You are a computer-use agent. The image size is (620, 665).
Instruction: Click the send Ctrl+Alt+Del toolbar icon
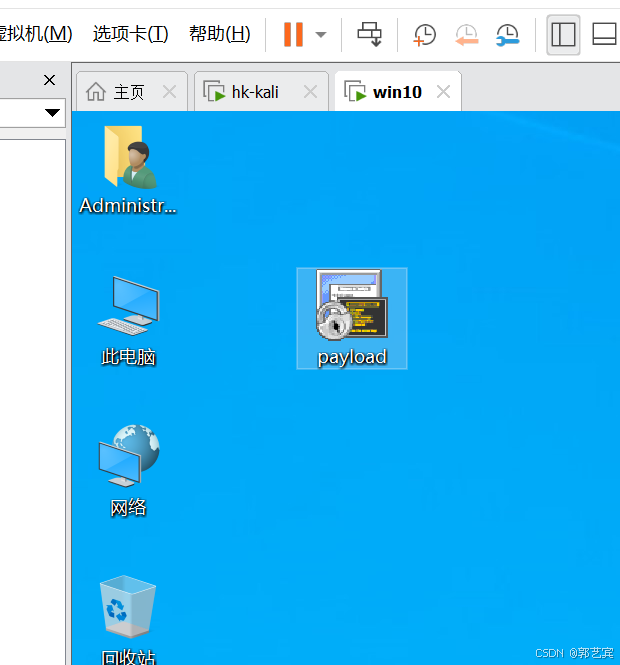(x=369, y=34)
